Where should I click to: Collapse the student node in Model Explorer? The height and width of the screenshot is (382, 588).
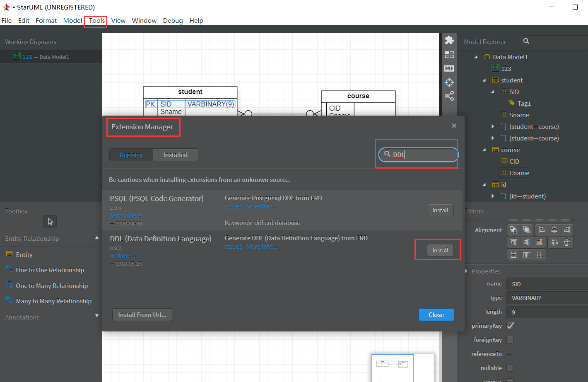coord(484,80)
